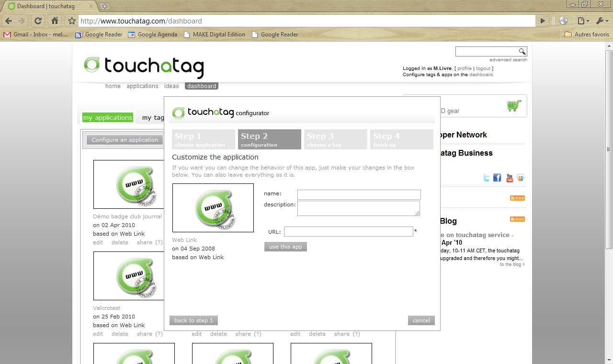Click the magnifier icon in the site search

click(522, 52)
